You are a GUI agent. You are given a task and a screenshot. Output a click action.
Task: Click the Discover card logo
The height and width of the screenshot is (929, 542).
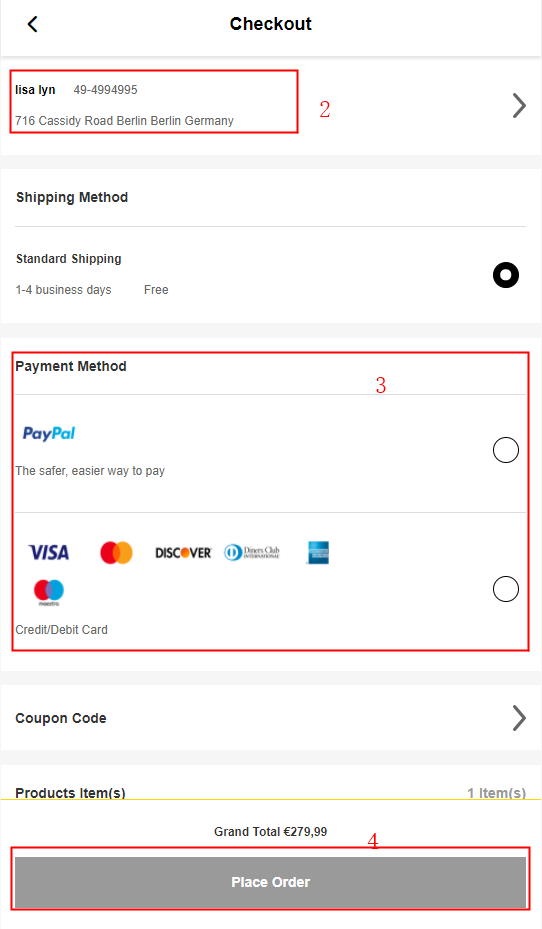(x=183, y=553)
